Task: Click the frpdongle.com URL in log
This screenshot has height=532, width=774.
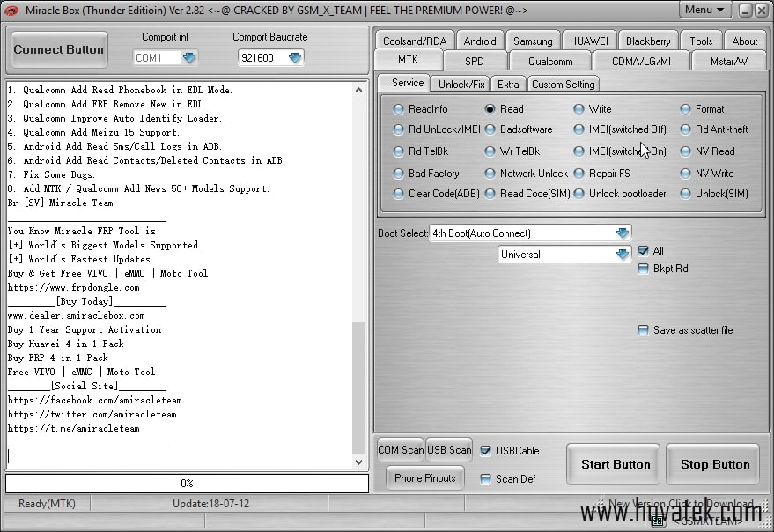Action: pyautogui.click(x=74, y=287)
